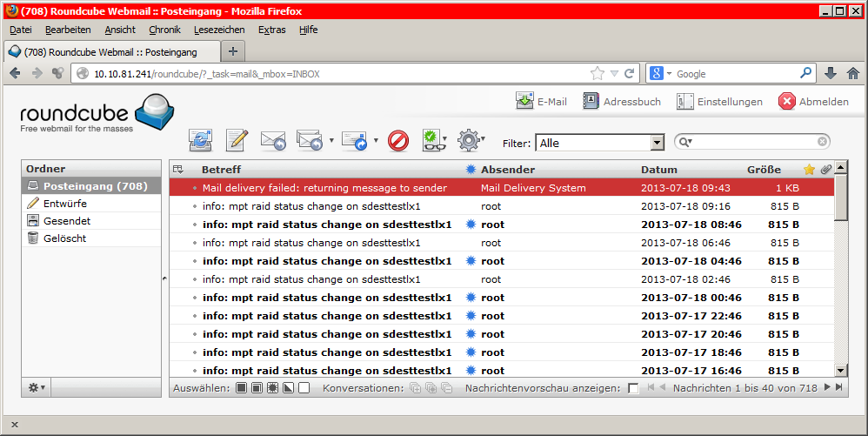
Task: Expand the more actions gear dropdown
Action: point(470,140)
